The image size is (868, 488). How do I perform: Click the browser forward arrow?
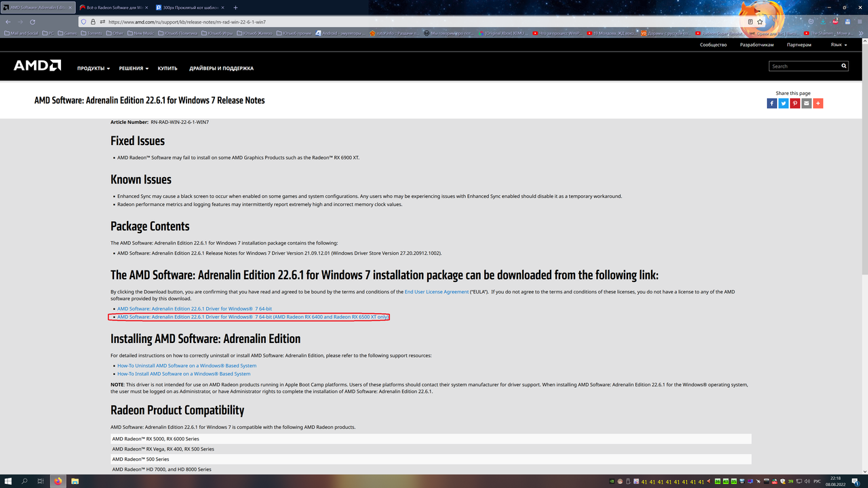(20, 22)
